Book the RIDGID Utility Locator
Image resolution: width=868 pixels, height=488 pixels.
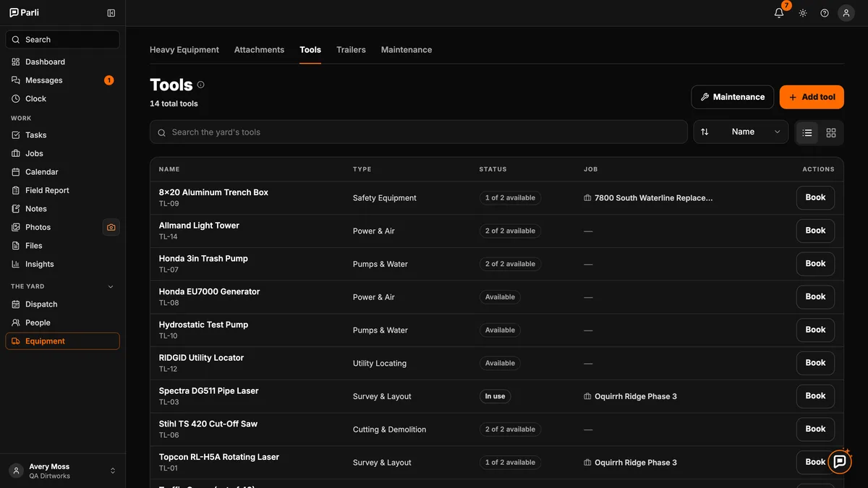(x=815, y=363)
